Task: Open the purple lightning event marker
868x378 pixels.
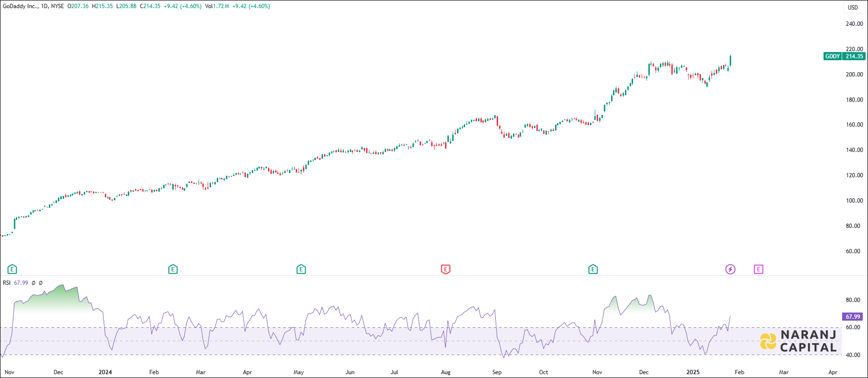Action: click(730, 270)
